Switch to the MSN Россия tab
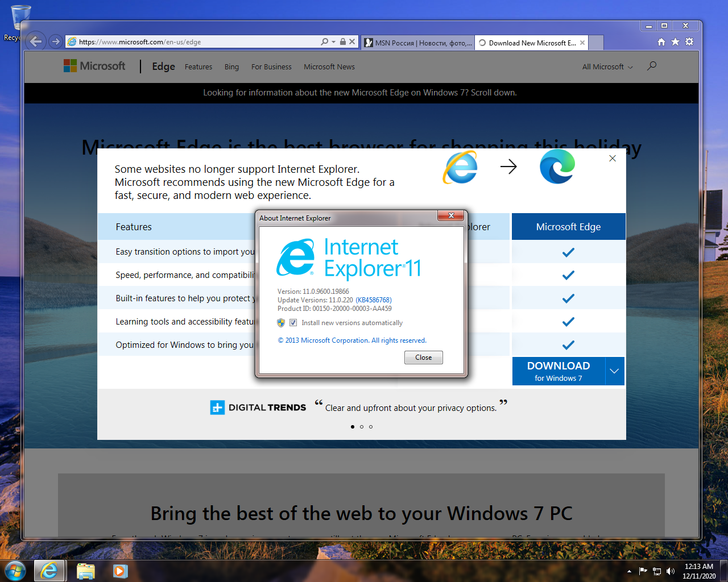 coord(417,43)
